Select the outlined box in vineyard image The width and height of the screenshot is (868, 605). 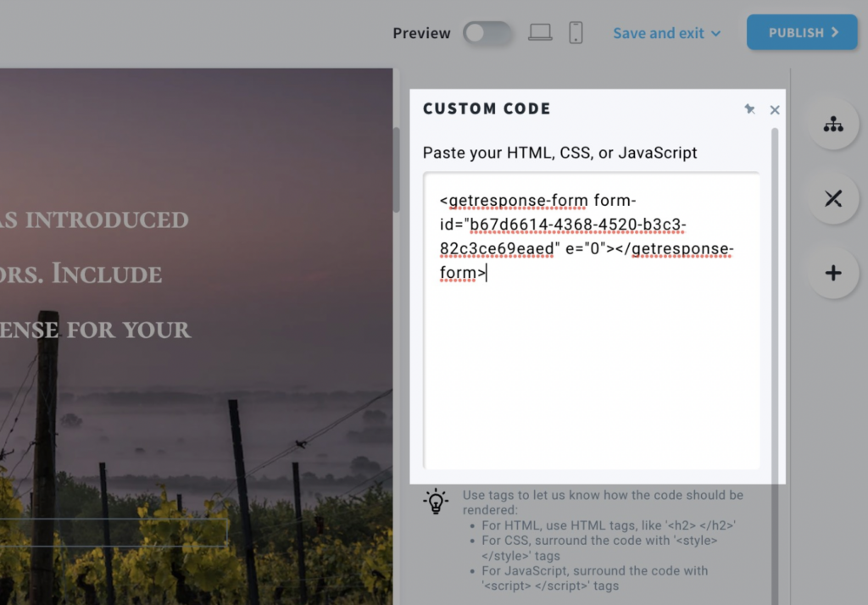click(x=114, y=532)
